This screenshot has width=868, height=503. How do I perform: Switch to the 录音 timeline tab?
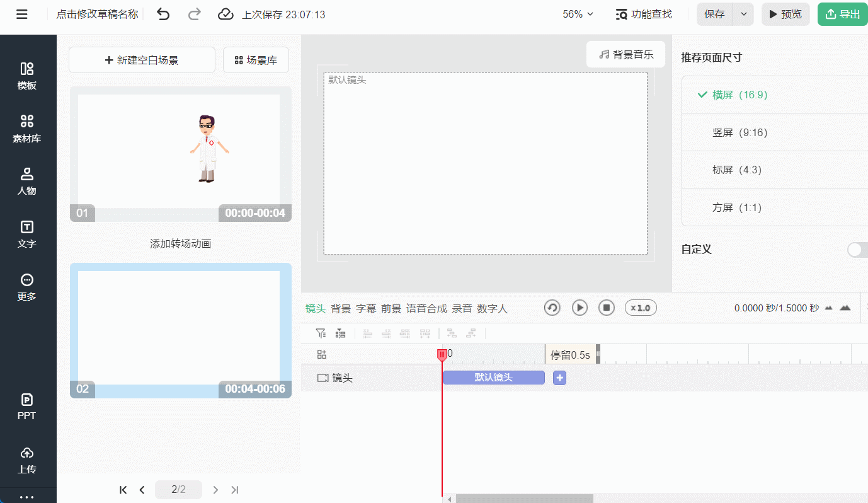pyautogui.click(x=462, y=308)
